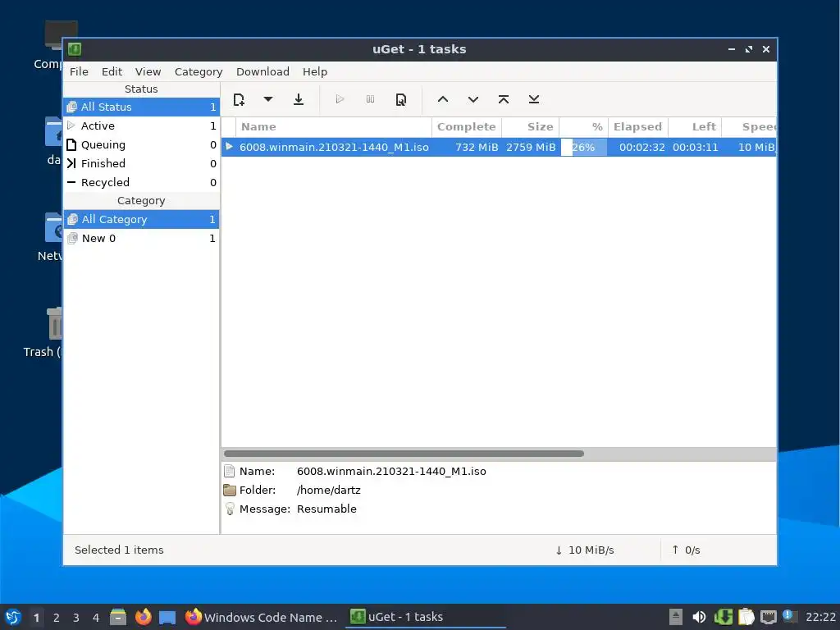Sort by the % column header
The height and width of the screenshot is (630, 840).
tap(584, 127)
